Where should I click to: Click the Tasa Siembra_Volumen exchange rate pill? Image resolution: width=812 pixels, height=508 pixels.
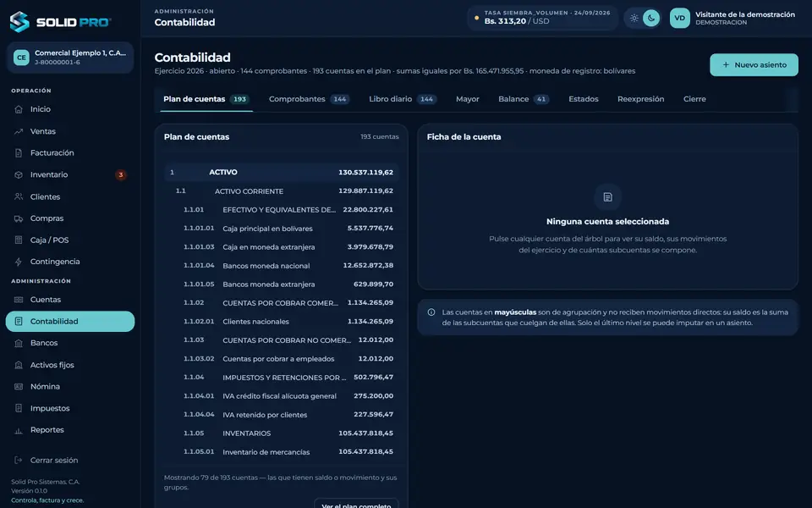coord(542,18)
